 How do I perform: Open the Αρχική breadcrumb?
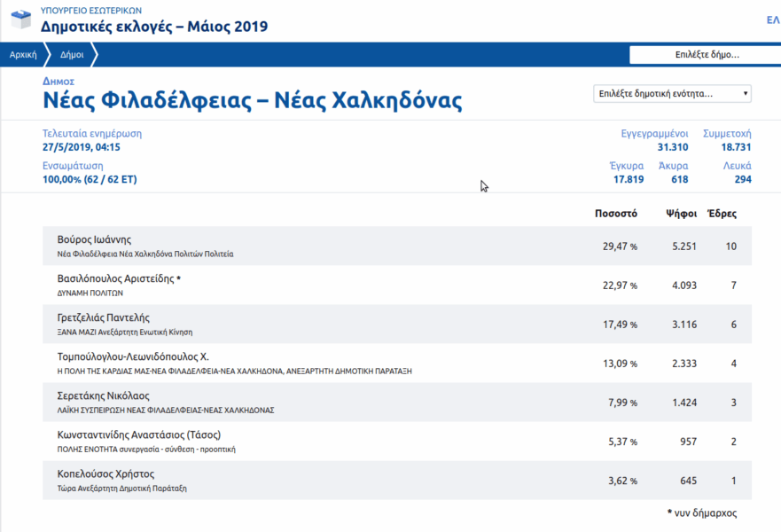click(x=22, y=55)
